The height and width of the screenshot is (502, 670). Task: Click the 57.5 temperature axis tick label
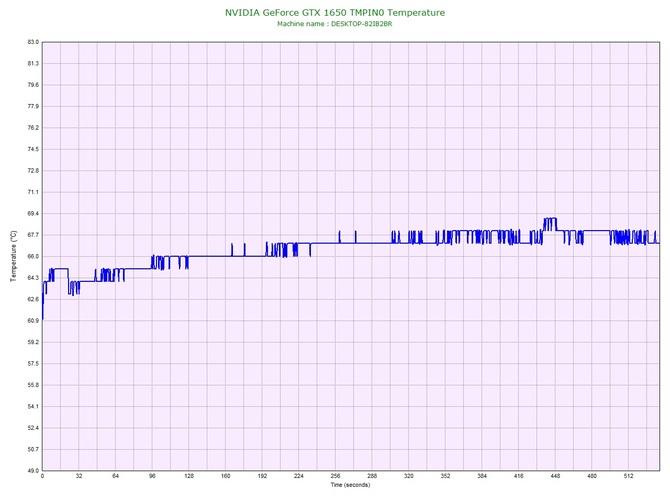[33, 364]
